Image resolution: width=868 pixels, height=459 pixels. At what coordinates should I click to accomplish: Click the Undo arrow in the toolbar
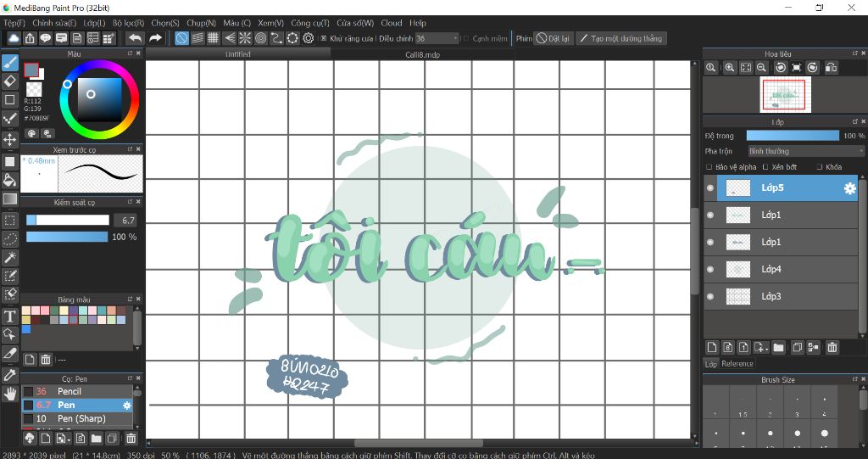pos(135,38)
